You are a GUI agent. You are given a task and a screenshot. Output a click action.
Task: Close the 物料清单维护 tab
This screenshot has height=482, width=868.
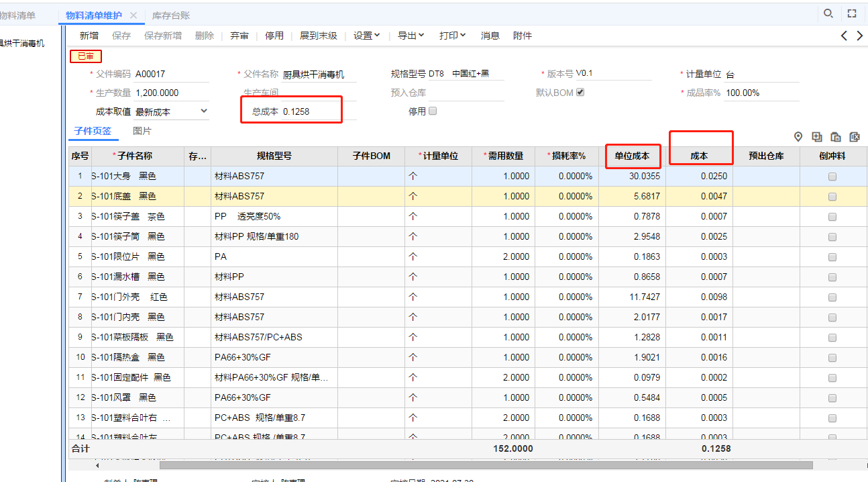coord(133,15)
